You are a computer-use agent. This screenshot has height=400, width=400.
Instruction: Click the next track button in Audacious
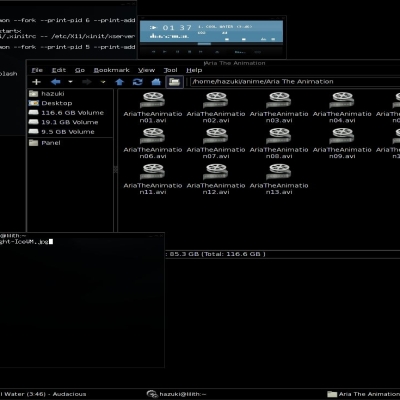pyautogui.click(x=201, y=52)
